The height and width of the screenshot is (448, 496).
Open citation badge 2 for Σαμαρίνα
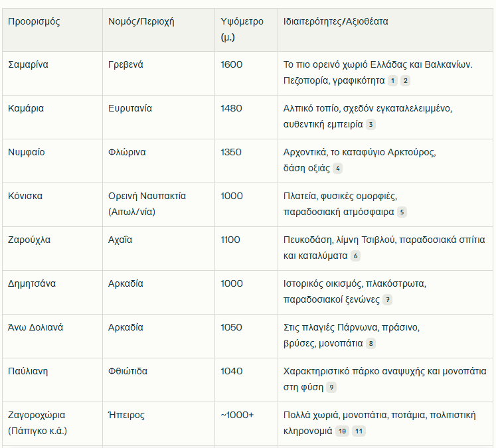406,80
